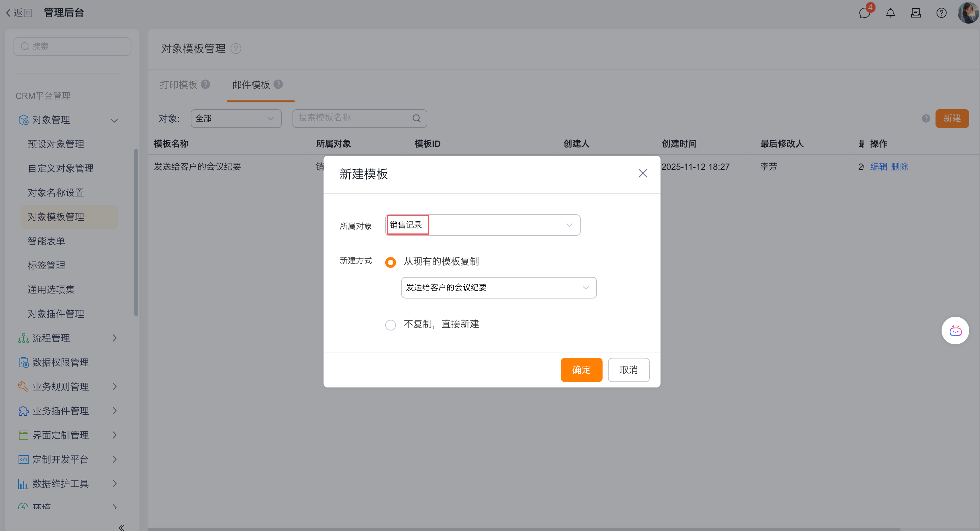Select 从现有的模板复制 radio option
The image size is (980, 531).
390,262
